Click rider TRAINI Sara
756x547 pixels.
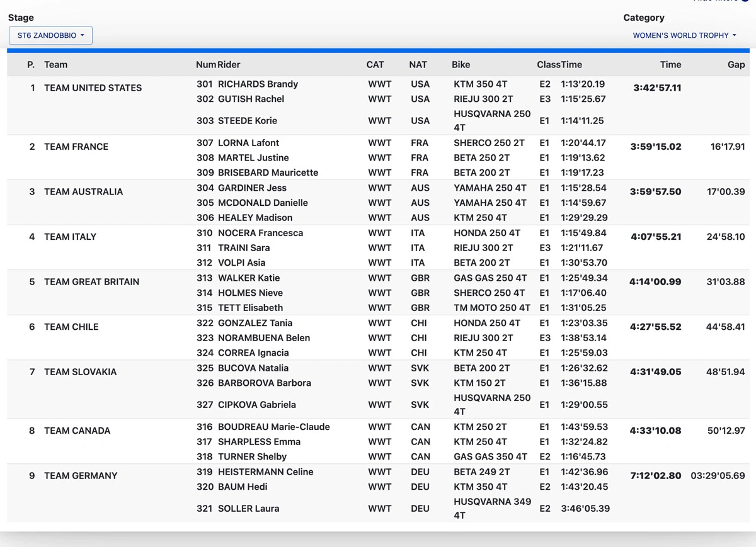tap(243, 248)
